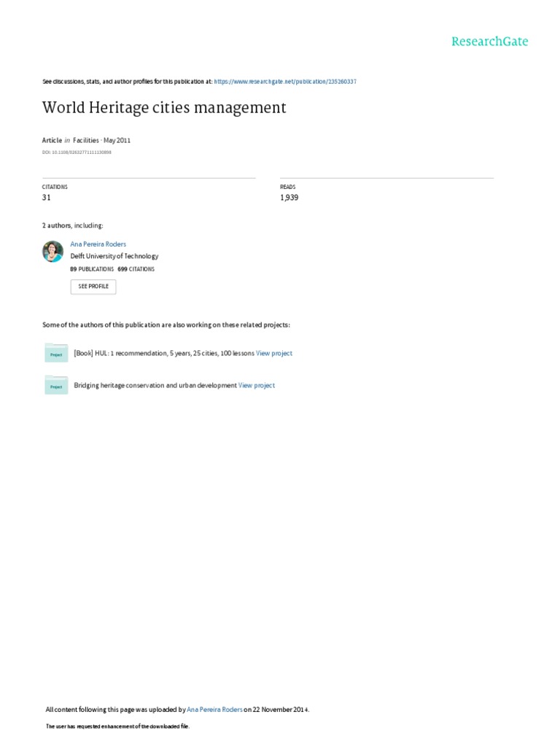Click Article in Facilities May 2011 line
This screenshot has width=560, height=747.
coord(86,140)
